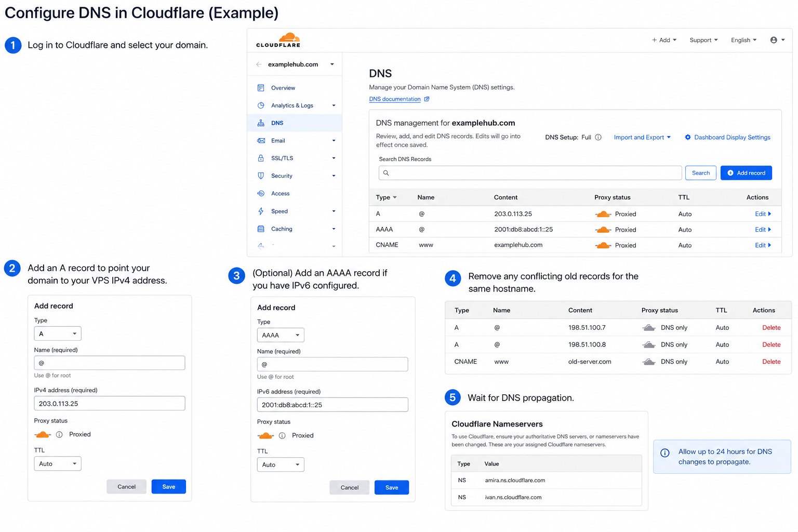This screenshot has width=798, height=532.
Task: Click nameserver amira.ns.cloudflare.com
Action: coord(515,481)
